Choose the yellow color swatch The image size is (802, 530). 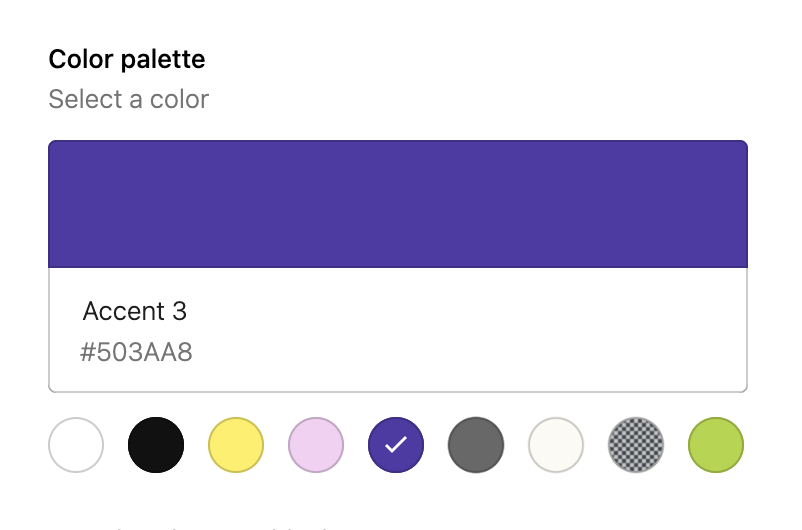click(236, 445)
